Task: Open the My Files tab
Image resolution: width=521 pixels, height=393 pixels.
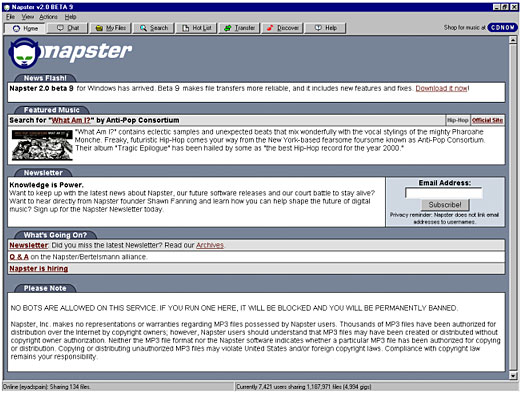Action: (110, 28)
